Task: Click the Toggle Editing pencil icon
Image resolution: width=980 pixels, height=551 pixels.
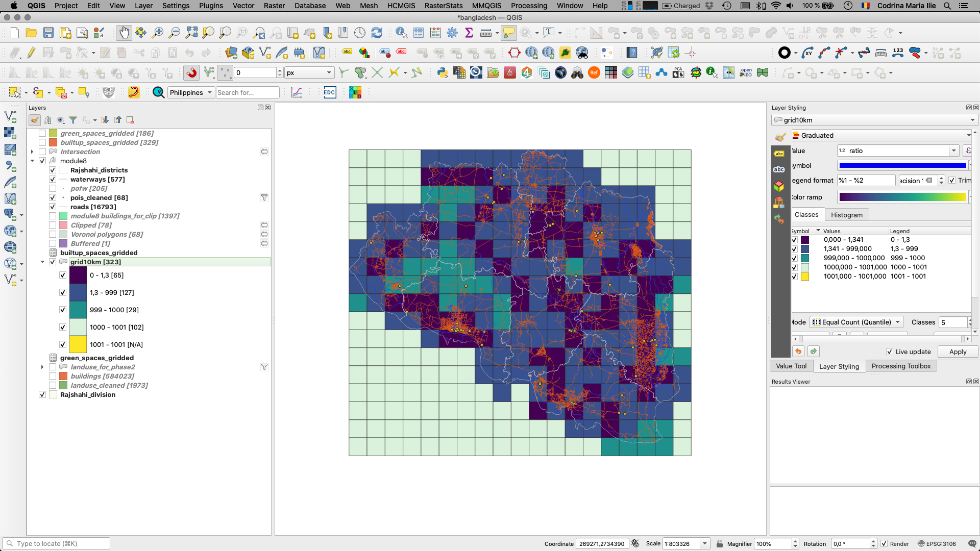Action: point(32,53)
